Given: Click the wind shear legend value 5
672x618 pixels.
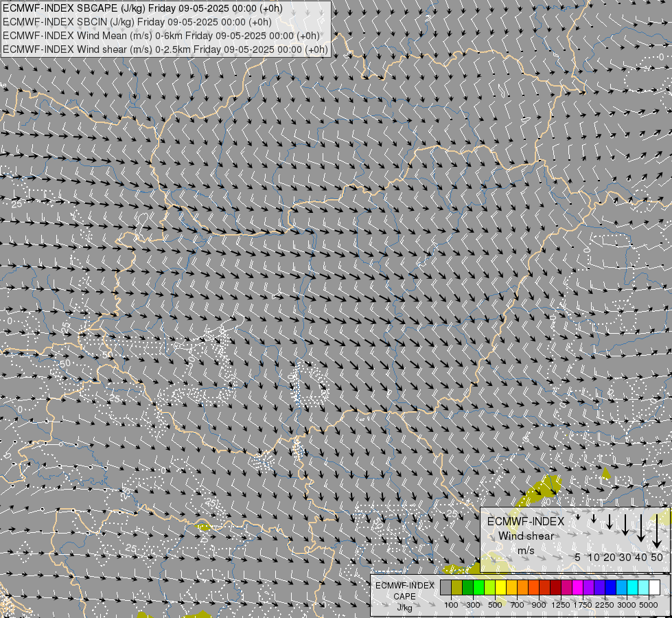Looking at the screenshot, I should pos(578,557).
